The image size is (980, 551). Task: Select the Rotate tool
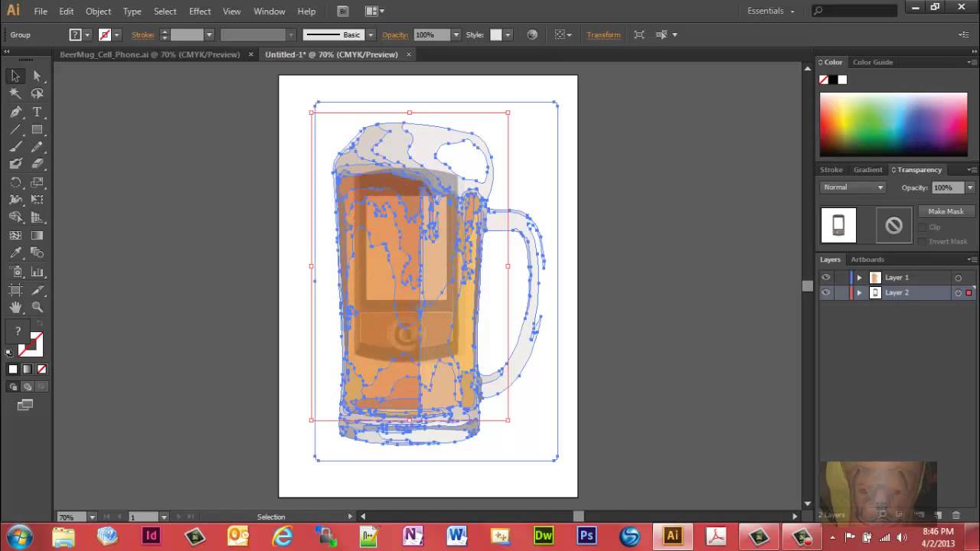click(x=15, y=182)
